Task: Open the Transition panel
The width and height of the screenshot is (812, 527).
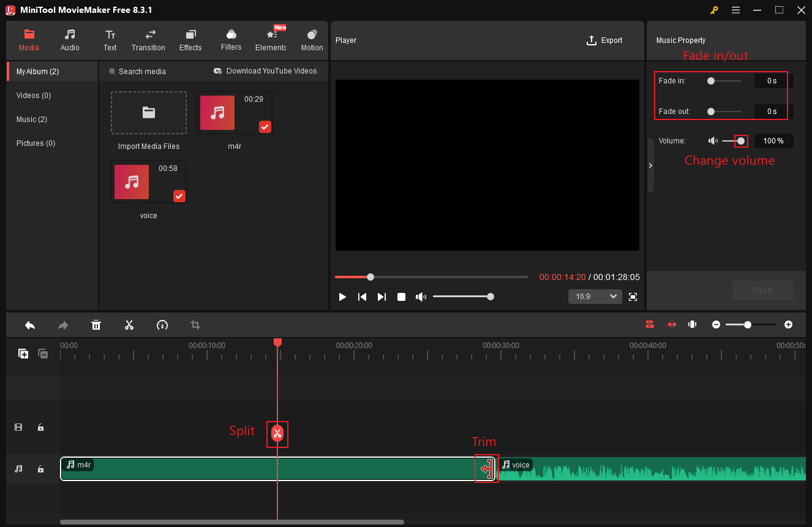Action: [x=148, y=40]
